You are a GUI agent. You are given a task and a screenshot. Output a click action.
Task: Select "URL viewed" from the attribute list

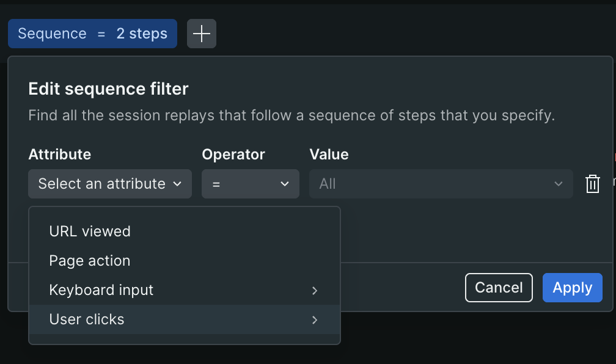pos(90,231)
